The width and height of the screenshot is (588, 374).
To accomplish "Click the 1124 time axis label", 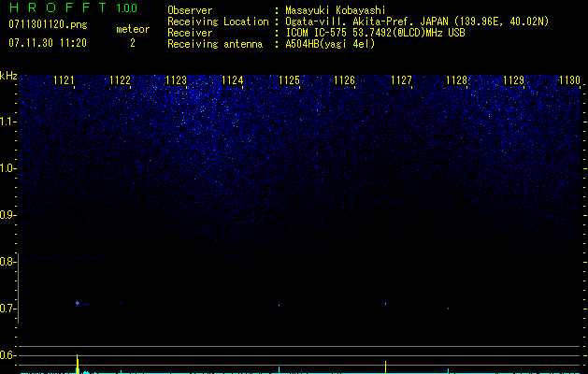I will click(x=233, y=80).
